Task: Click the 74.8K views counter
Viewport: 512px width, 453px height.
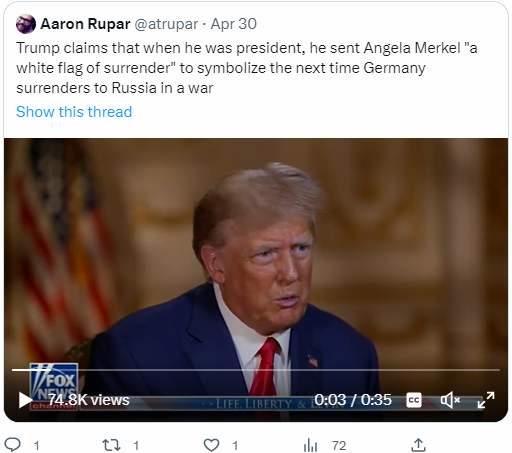Action: 89,400
